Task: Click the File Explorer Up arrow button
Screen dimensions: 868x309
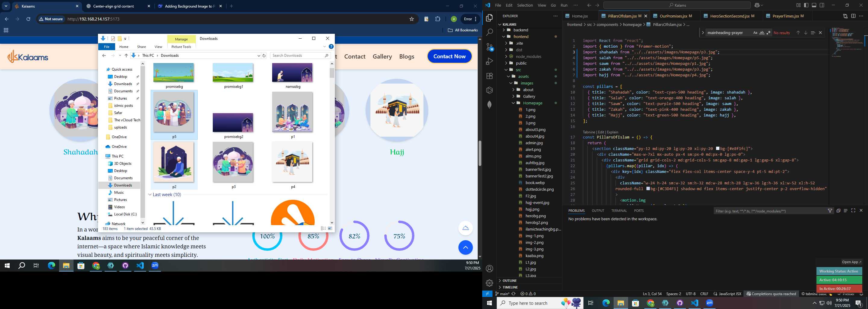Action: pyautogui.click(x=126, y=56)
